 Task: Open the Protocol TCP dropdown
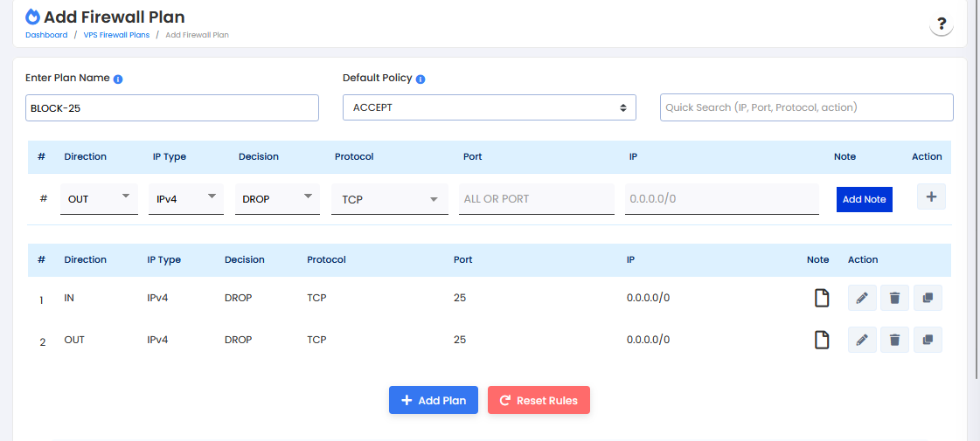coord(389,199)
